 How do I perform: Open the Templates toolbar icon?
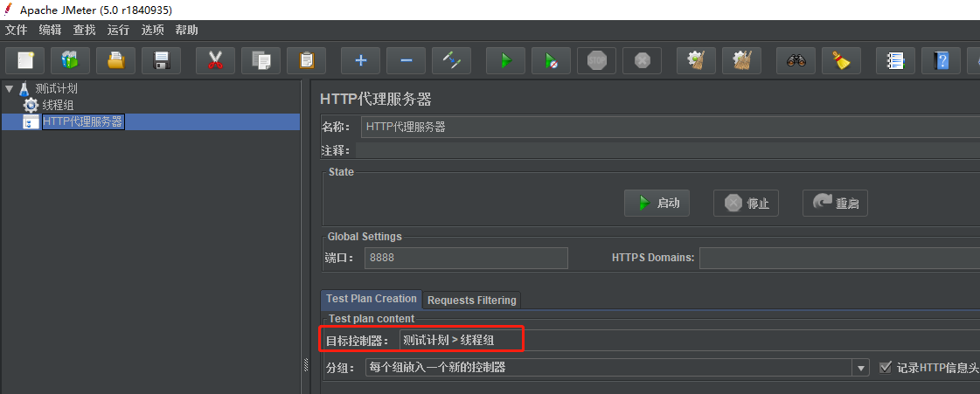70,60
